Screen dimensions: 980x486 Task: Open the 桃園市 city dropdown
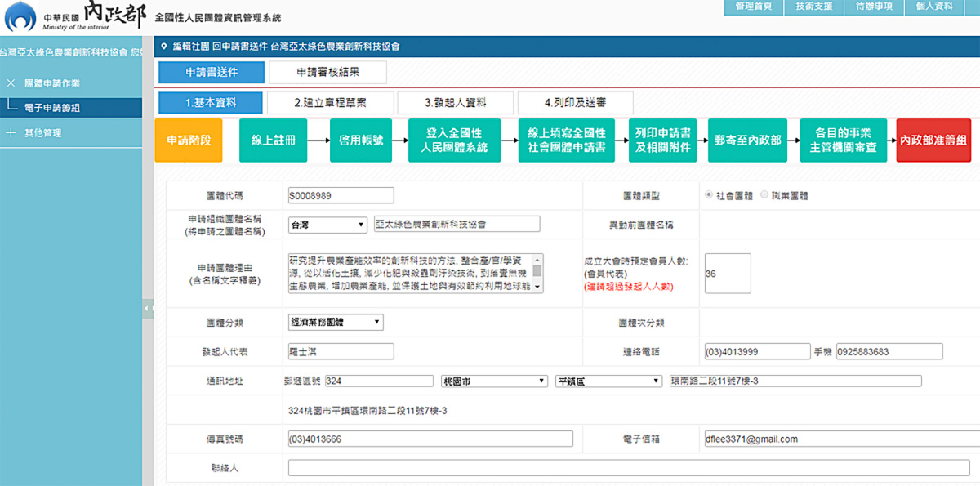coord(493,381)
